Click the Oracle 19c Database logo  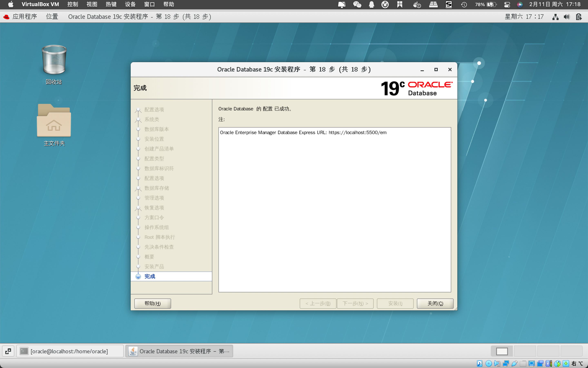click(x=416, y=88)
